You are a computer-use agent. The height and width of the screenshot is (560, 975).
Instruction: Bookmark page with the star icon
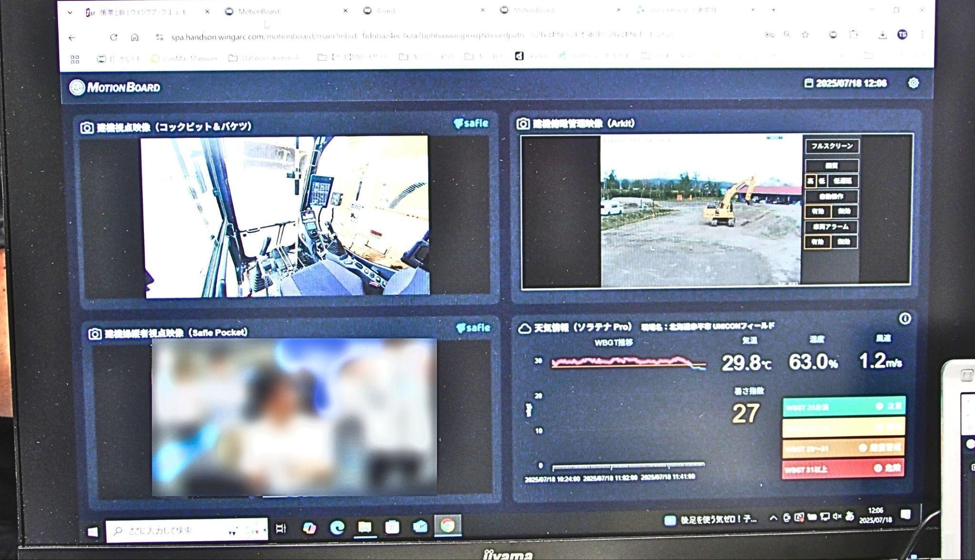[805, 35]
